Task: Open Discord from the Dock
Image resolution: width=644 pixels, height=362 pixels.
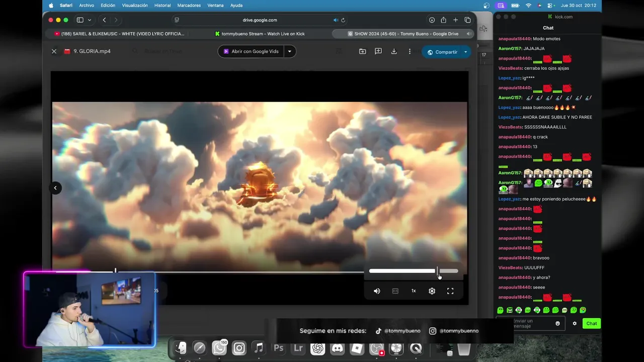Action: [337, 348]
